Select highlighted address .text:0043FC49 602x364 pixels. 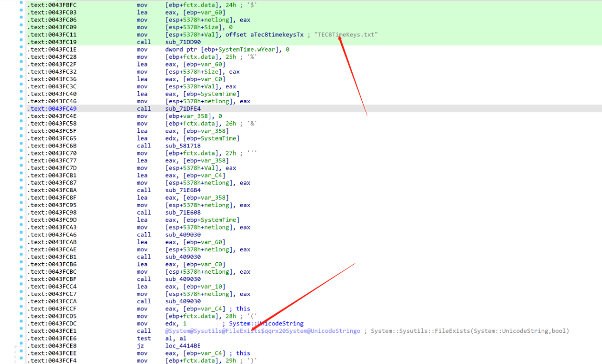(52, 109)
